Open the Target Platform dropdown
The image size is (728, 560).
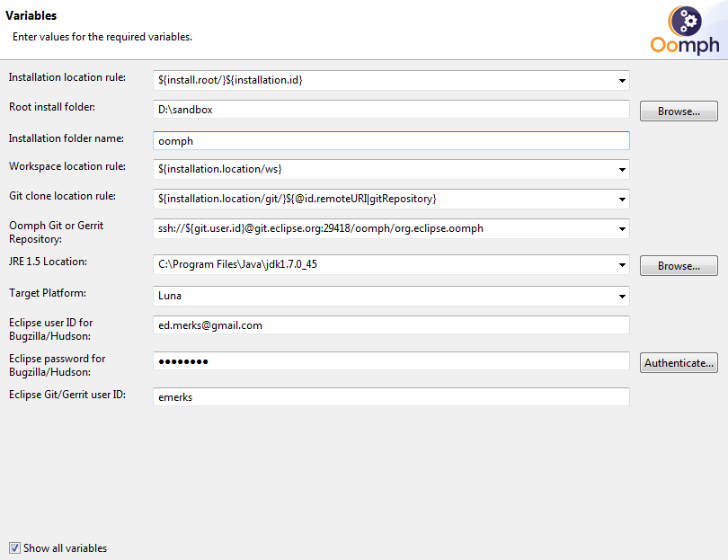622,296
